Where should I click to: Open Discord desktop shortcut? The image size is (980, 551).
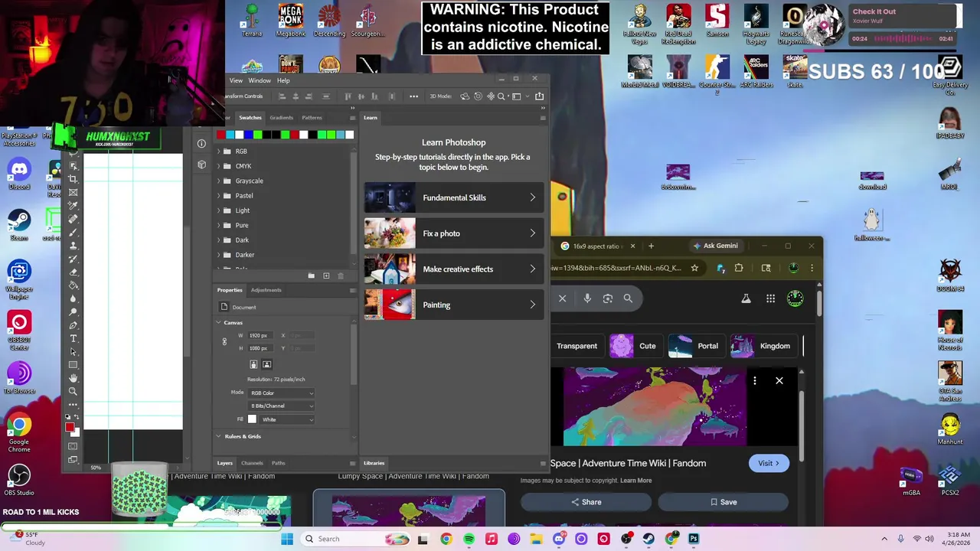19,174
